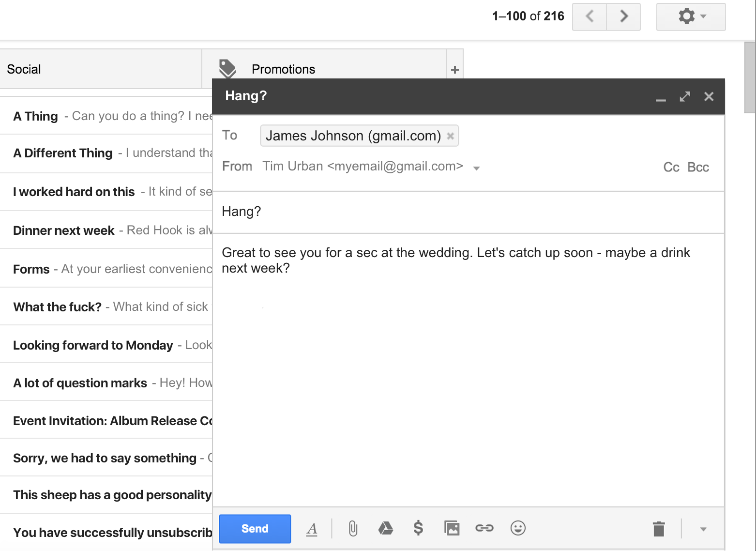Screen dimensions: 756x551
Task: Add a new inbox tab with plus
Action: coord(454,70)
